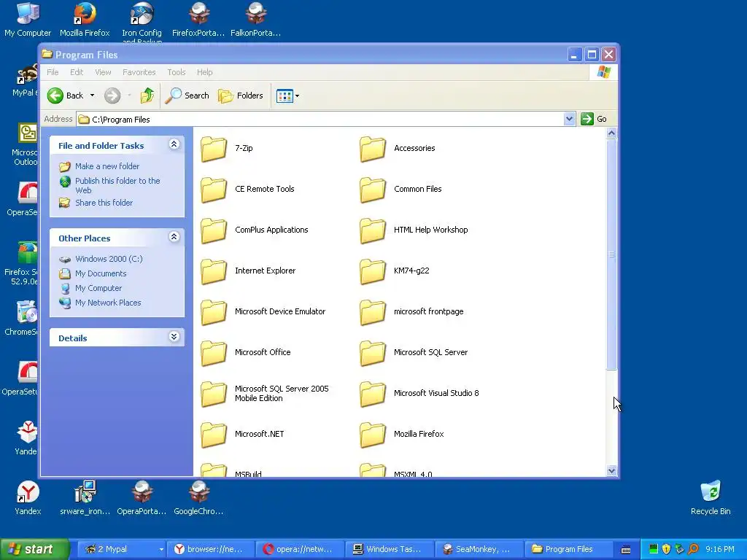The image size is (747, 560).
Task: Open the Help menu
Action: pyautogui.click(x=205, y=72)
